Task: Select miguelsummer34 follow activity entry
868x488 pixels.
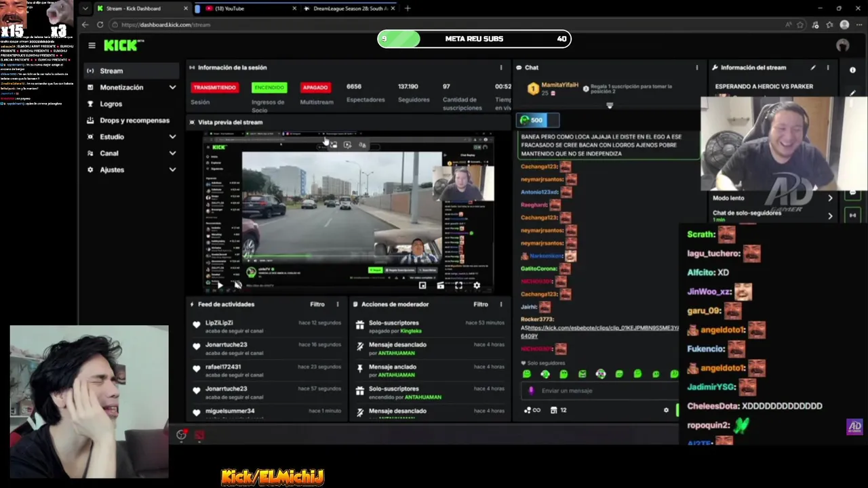Action: coord(267,412)
